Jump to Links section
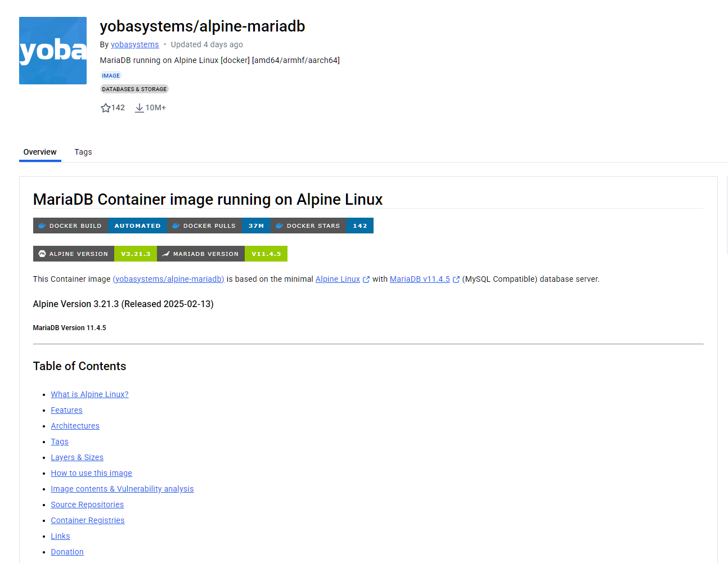728x563 pixels. point(60,536)
